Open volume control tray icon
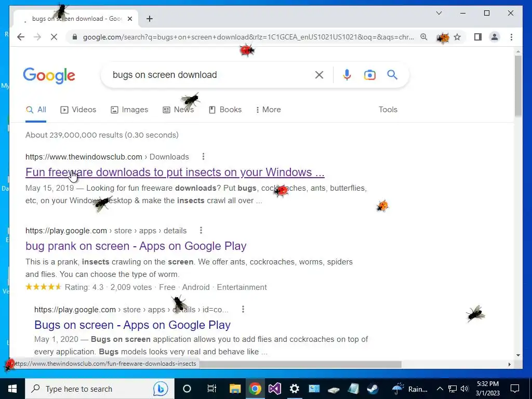Viewport: 532px width, 399px height. [x=465, y=389]
